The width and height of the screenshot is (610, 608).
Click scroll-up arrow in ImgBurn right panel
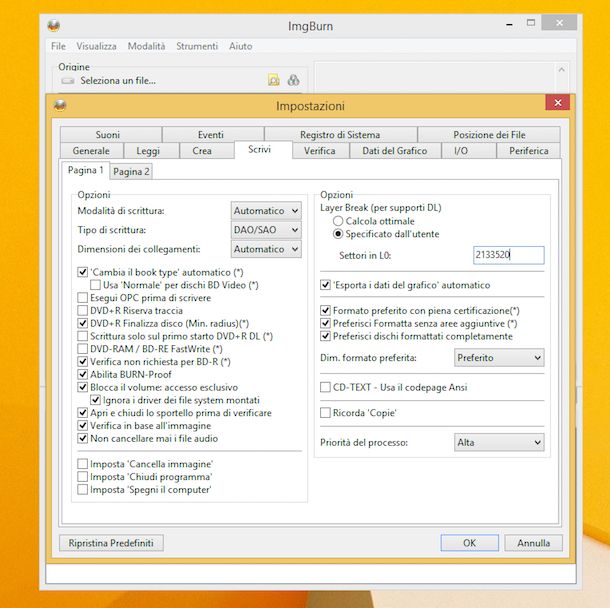click(x=561, y=70)
